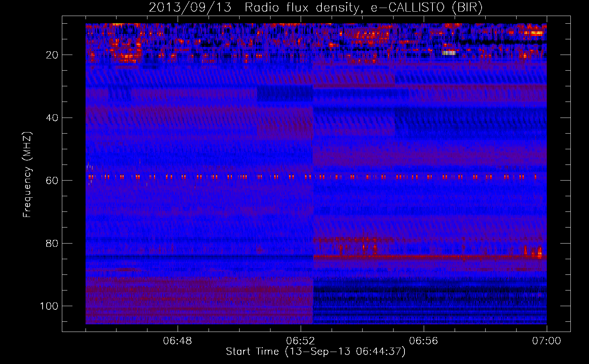Click the date '2013/09/13' in the title

click(x=190, y=8)
